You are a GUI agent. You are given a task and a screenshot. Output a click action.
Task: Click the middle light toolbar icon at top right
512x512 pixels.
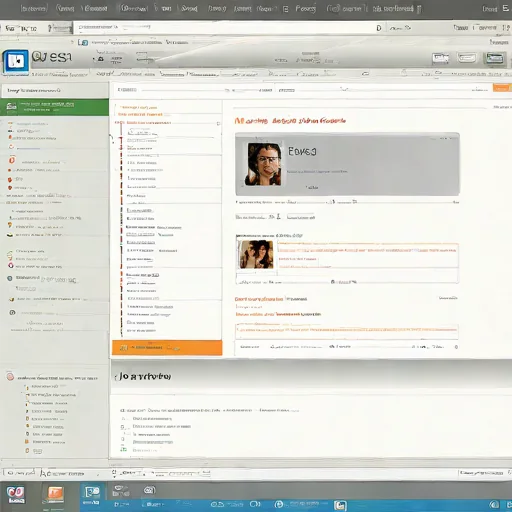(x=467, y=58)
